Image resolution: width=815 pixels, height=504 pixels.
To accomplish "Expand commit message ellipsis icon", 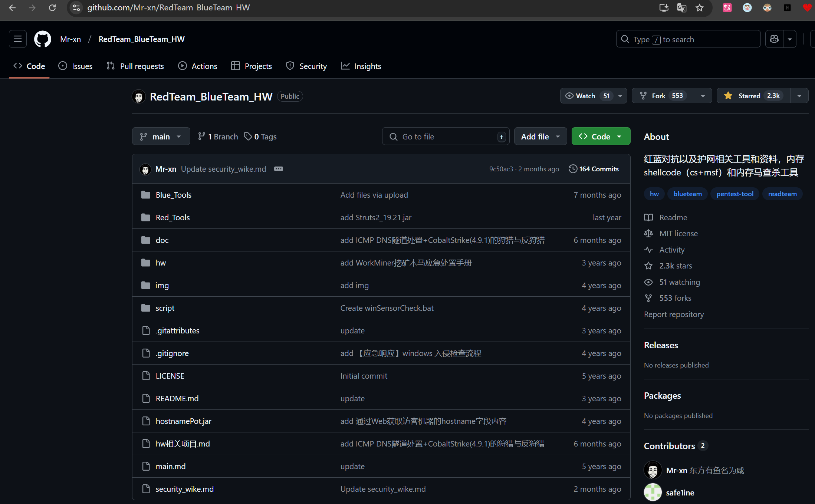I will tap(278, 169).
